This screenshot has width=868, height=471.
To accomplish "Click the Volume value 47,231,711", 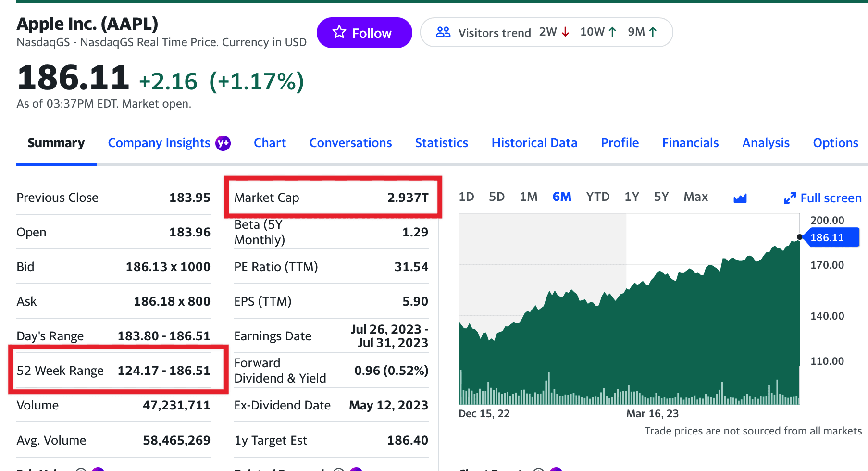I will (x=176, y=405).
